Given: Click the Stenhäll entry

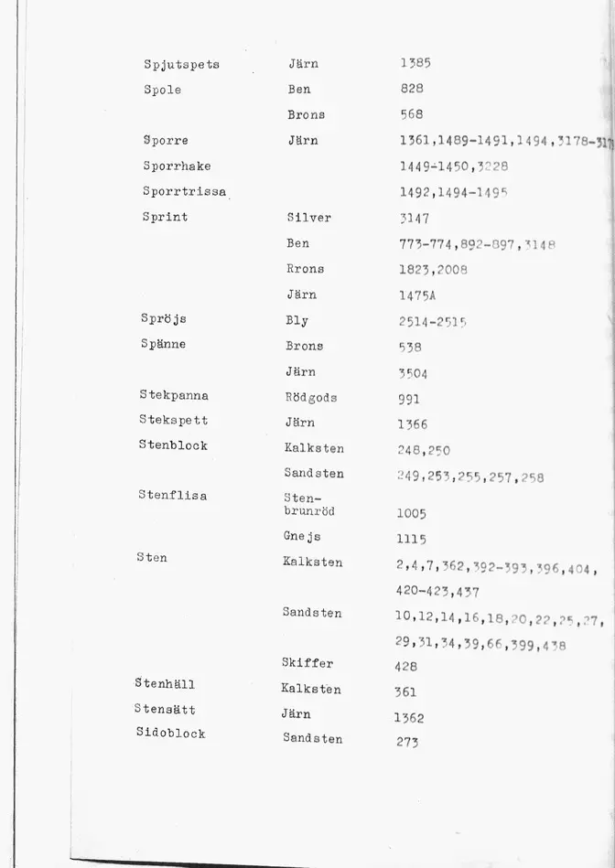Looking at the screenshot, I should [x=165, y=683].
